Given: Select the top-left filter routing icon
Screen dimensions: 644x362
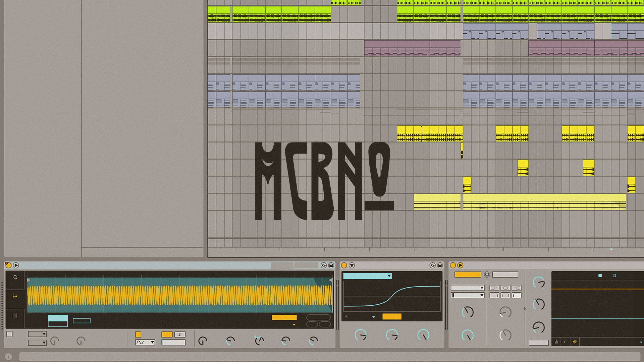Looking at the screenshot, I should pyautogui.click(x=494, y=288).
